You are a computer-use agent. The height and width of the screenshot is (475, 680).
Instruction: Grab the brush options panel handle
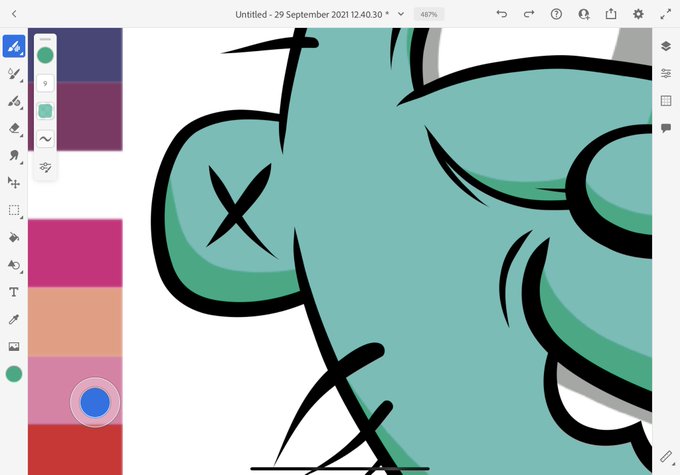tap(45, 39)
